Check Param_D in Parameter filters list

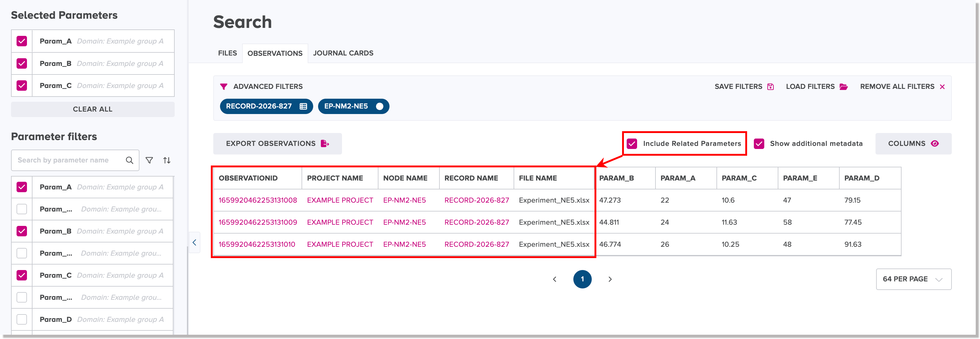(22, 319)
